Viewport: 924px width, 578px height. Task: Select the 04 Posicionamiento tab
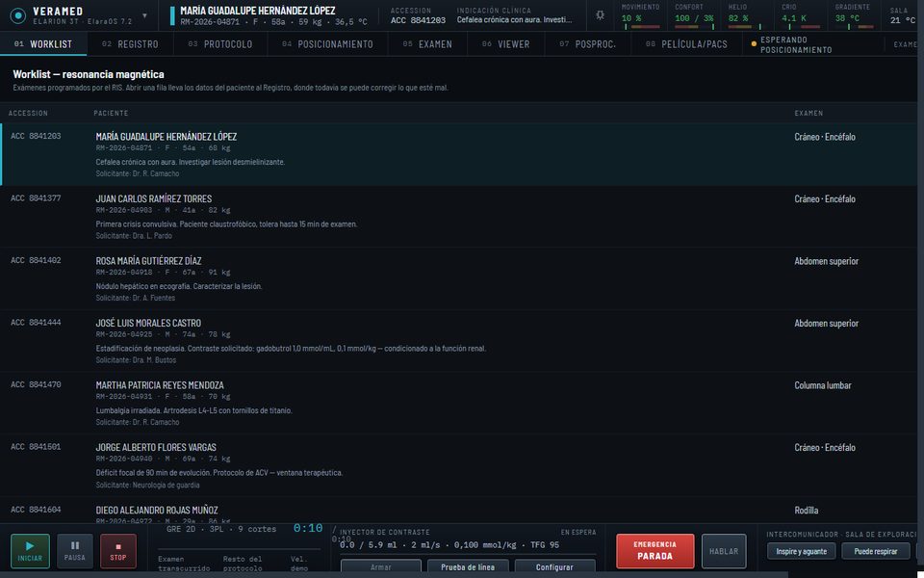[327, 44]
